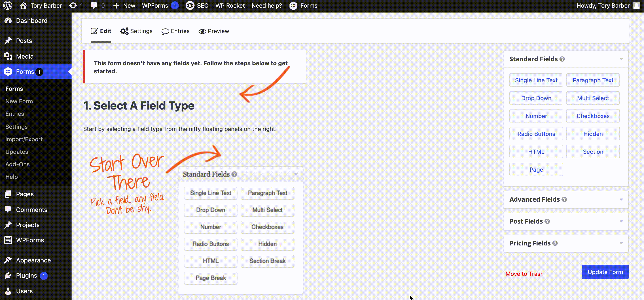Add a Drop Down field

[x=536, y=98]
